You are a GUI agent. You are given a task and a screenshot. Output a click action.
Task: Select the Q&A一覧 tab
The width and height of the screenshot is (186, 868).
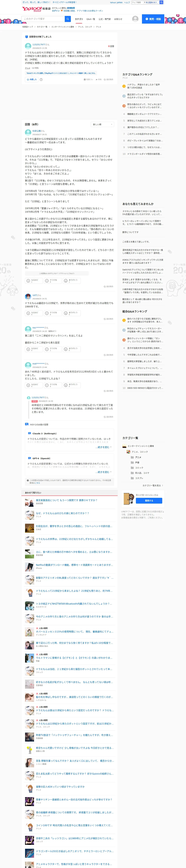pos(91,19)
